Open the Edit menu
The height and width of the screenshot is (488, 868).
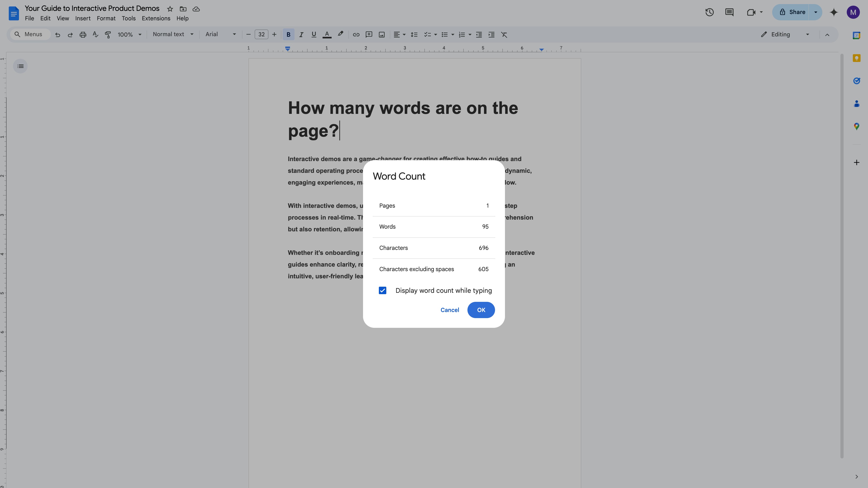click(x=45, y=19)
